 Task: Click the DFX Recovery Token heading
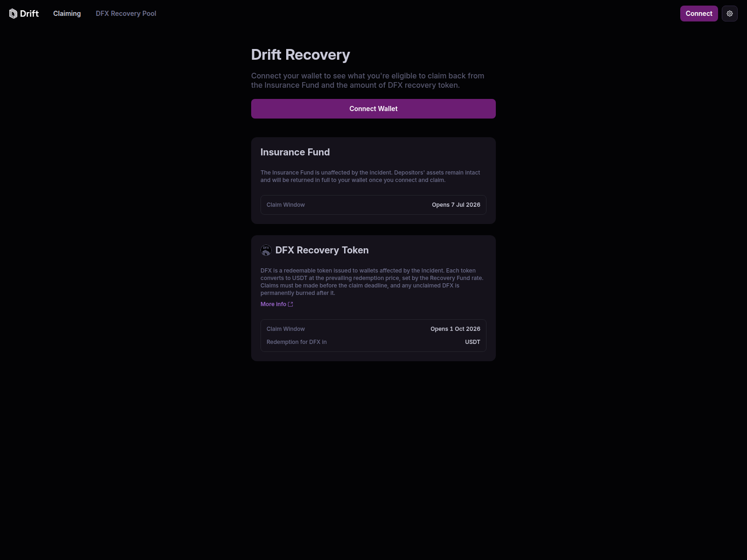tap(322, 250)
